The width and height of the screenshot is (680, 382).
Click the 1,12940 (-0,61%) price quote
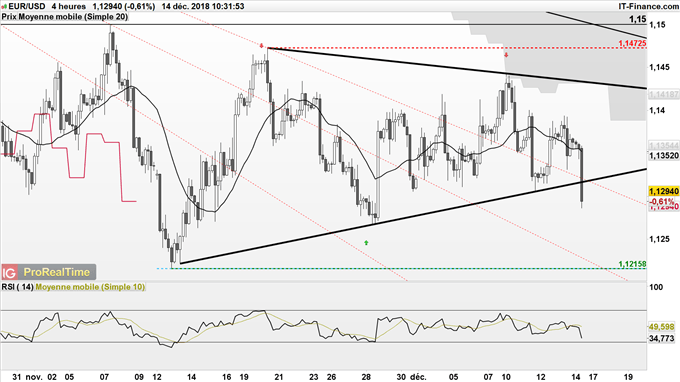point(124,6)
